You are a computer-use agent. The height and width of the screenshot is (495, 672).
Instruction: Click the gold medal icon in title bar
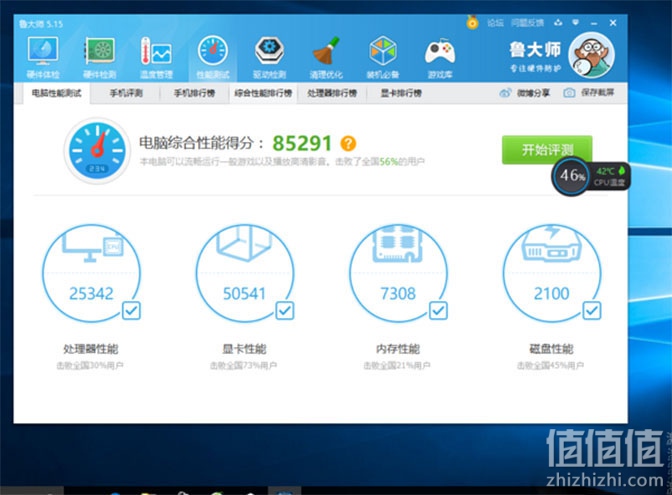472,22
